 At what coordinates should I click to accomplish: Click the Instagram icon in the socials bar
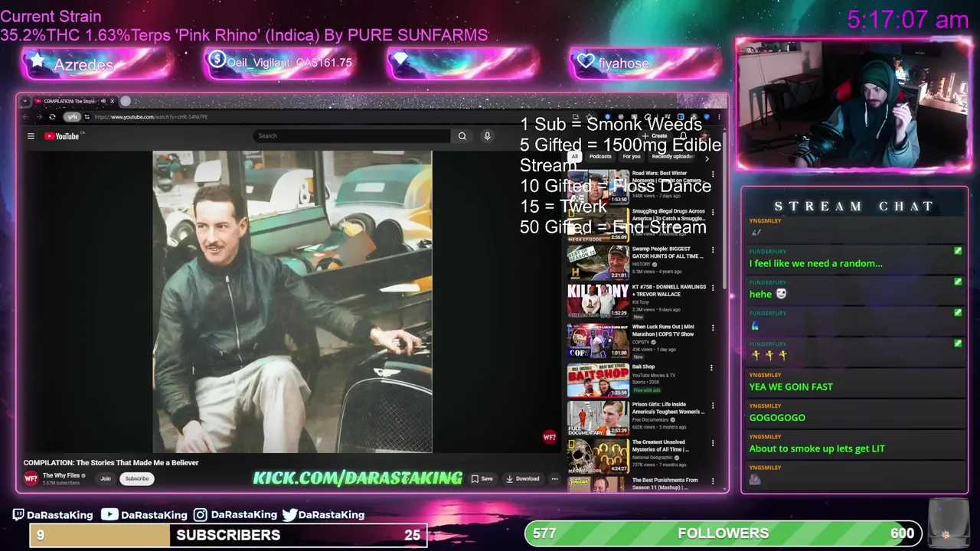click(x=200, y=515)
